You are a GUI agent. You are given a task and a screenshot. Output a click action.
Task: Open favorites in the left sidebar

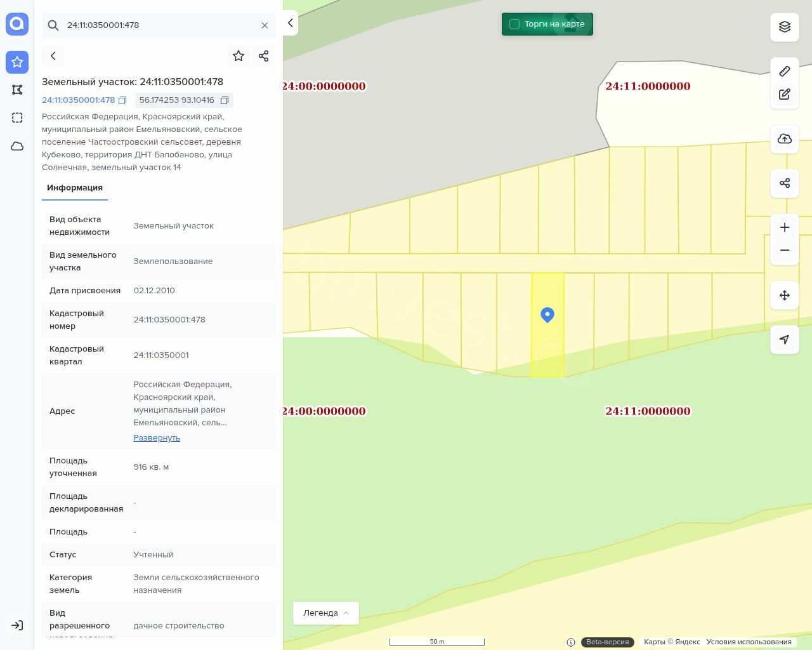tap(17, 62)
